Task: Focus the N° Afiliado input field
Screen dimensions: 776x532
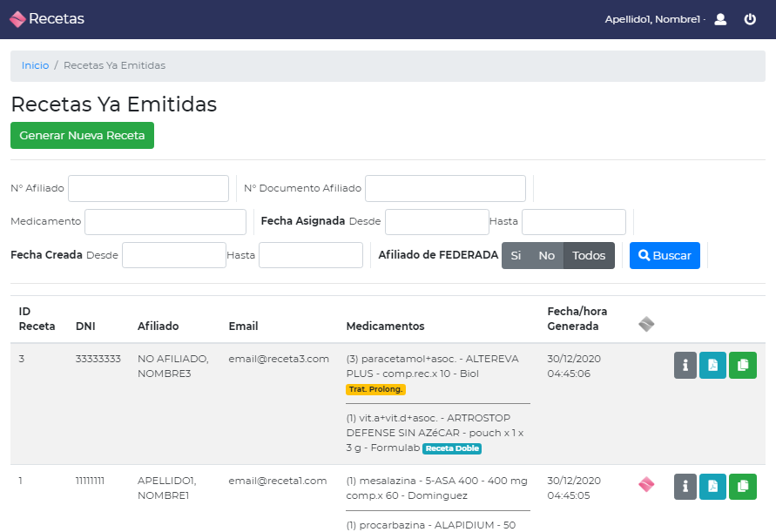Action: coord(148,188)
